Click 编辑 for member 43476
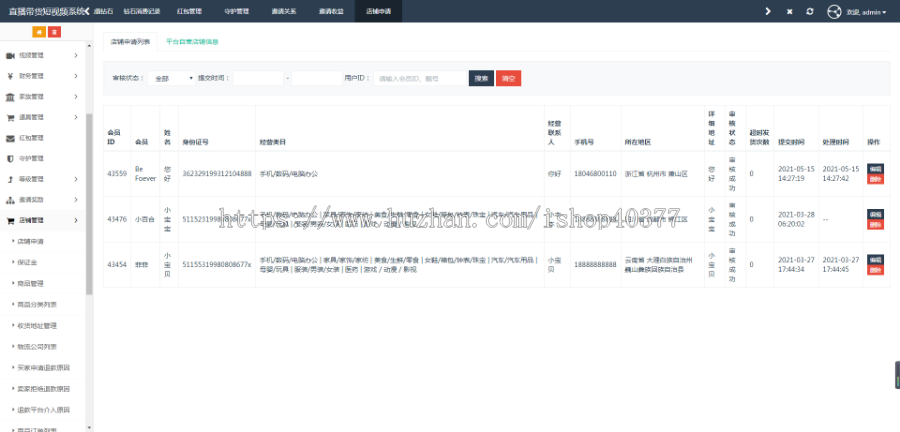The image size is (900, 432). click(875, 214)
